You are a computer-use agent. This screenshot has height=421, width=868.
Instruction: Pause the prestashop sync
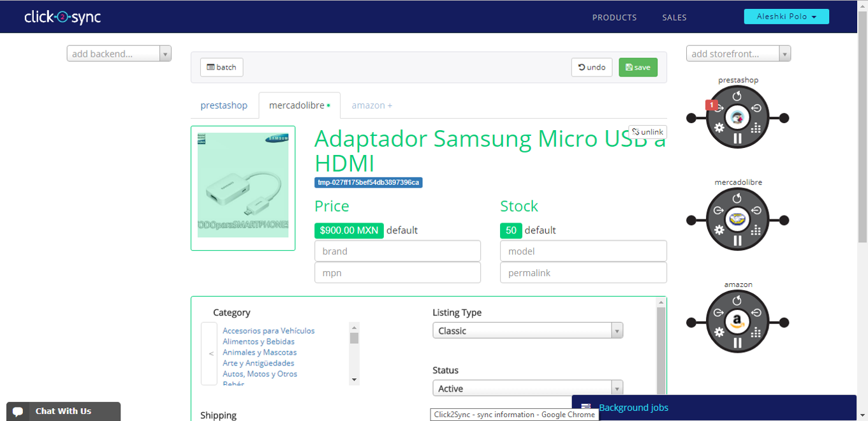coord(737,138)
